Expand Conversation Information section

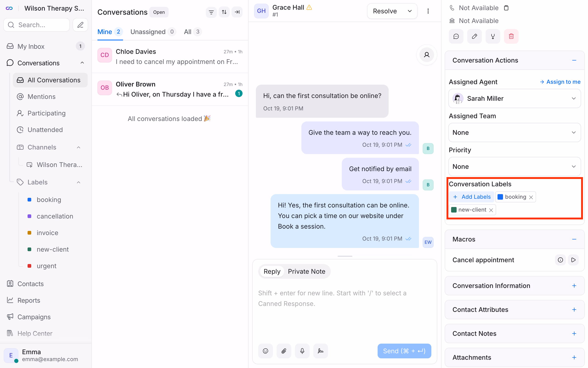574,285
